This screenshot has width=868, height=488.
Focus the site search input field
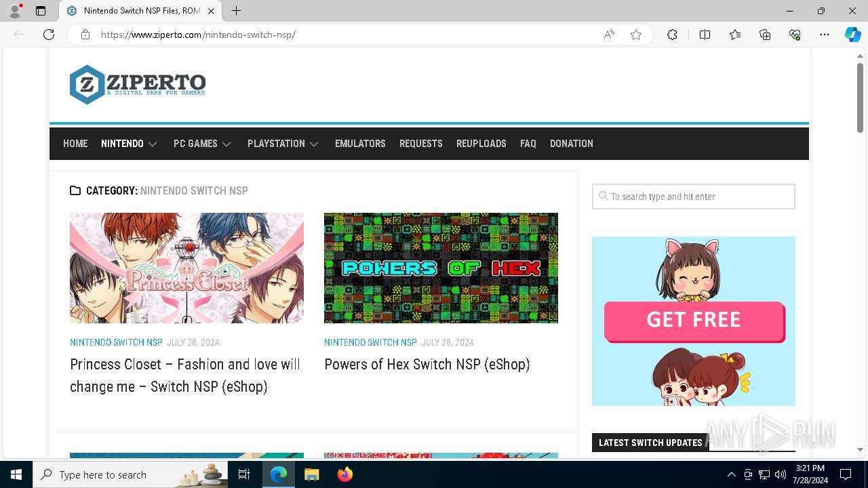coord(694,197)
